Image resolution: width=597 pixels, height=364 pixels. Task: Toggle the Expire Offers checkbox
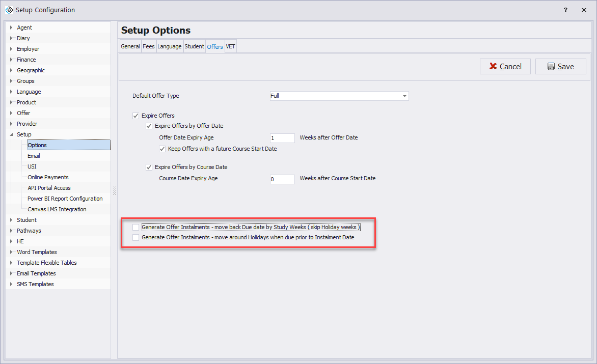pyautogui.click(x=136, y=116)
